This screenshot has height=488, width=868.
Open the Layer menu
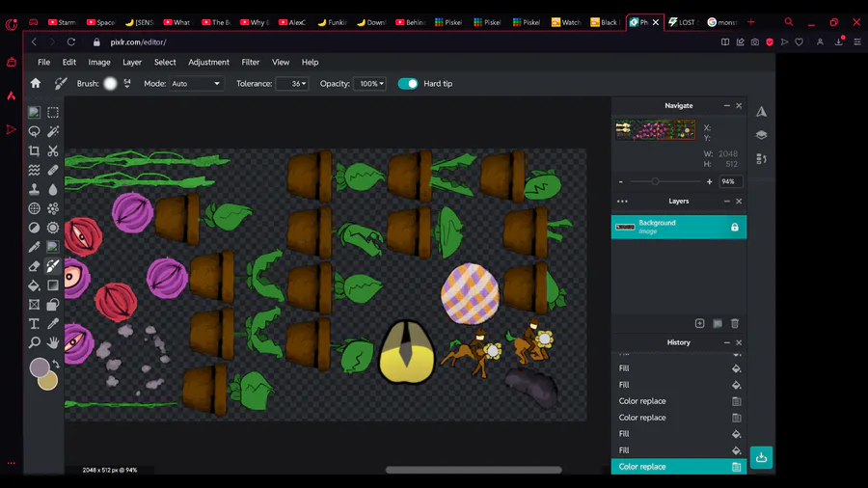(x=132, y=62)
